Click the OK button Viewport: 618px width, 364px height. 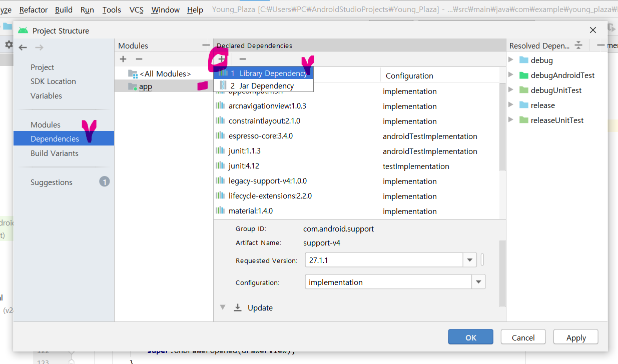471,337
